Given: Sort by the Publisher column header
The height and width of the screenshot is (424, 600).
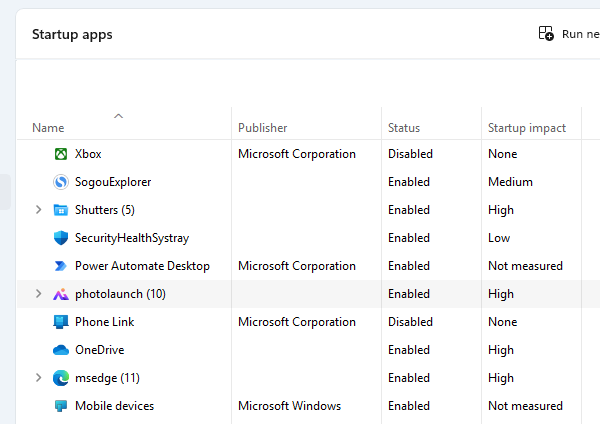Looking at the screenshot, I should (262, 128).
